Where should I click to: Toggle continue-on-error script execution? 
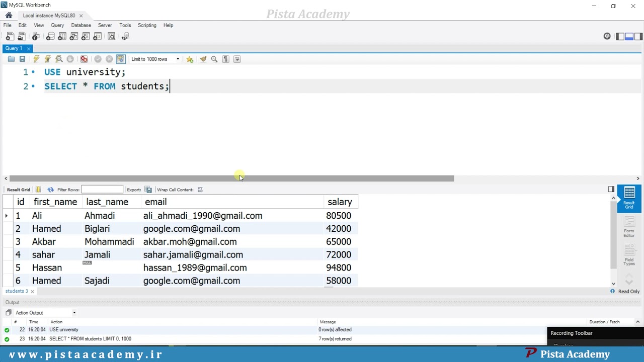pos(84,59)
